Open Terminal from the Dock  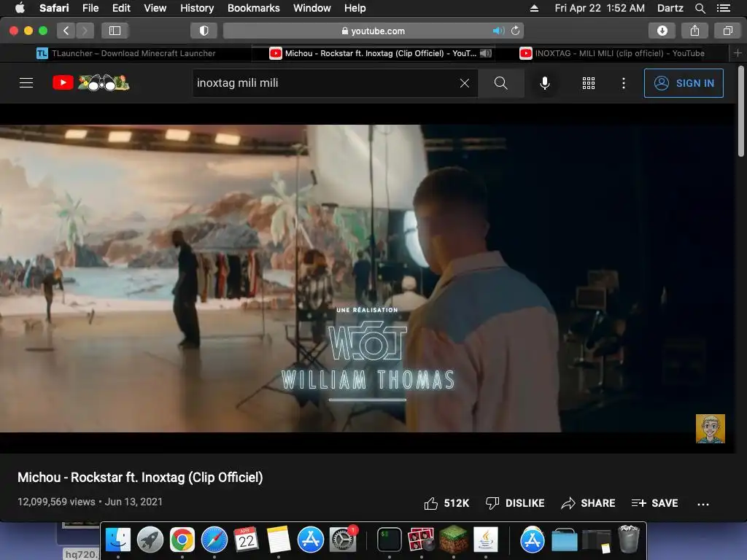tap(390, 540)
